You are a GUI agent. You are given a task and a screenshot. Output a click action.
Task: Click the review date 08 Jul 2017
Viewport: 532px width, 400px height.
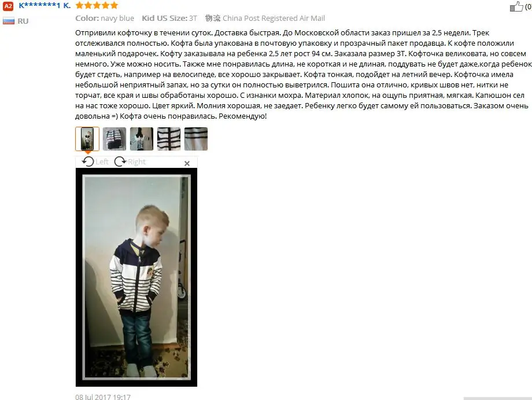click(103, 397)
